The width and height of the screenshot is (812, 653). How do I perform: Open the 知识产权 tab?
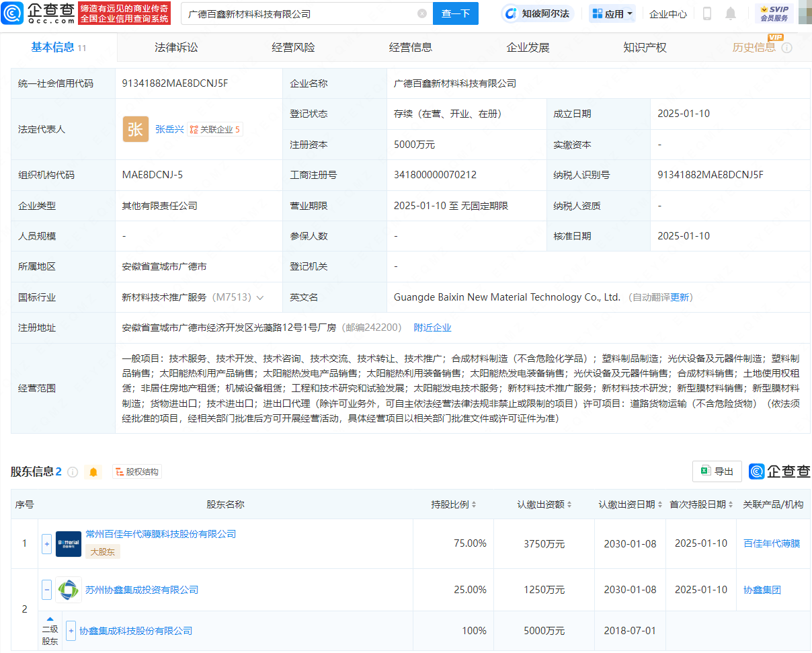click(645, 47)
